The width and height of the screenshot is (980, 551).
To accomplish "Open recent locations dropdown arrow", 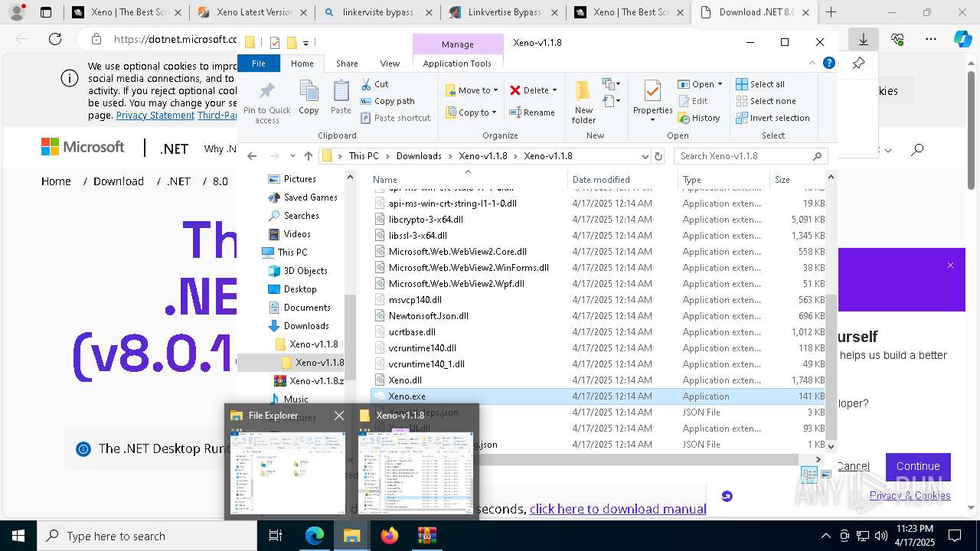I will tap(292, 156).
